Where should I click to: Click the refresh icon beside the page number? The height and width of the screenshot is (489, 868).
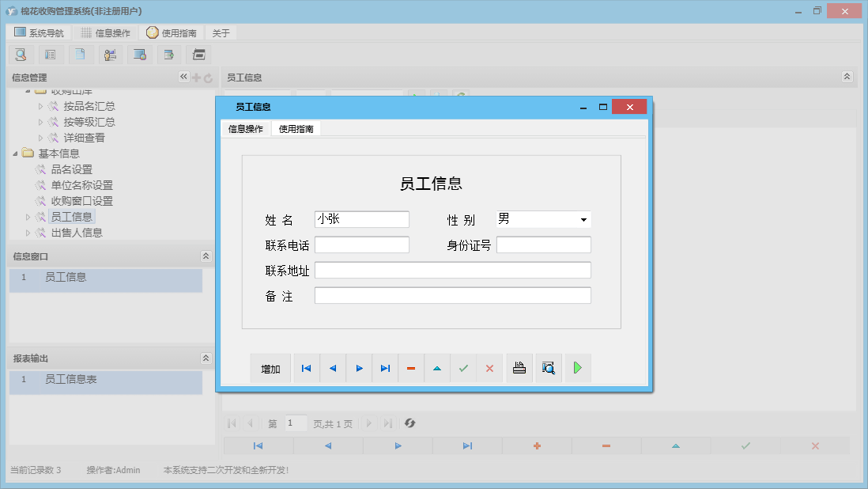pos(409,423)
